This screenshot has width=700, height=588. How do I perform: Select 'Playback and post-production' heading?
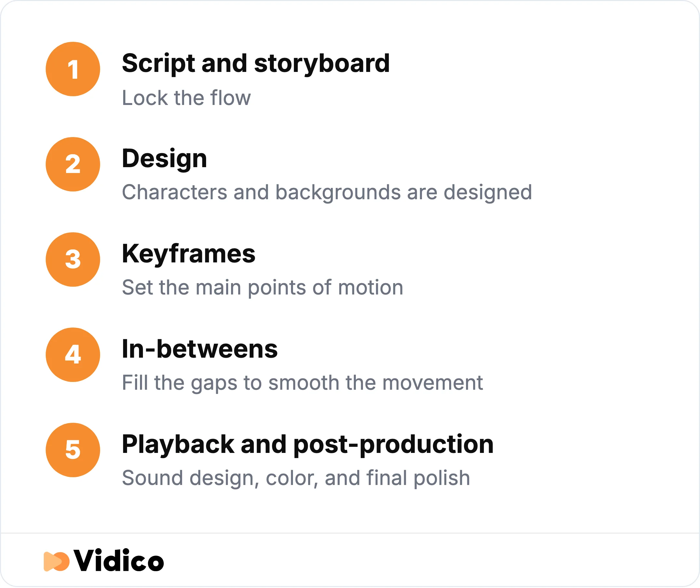tap(308, 445)
